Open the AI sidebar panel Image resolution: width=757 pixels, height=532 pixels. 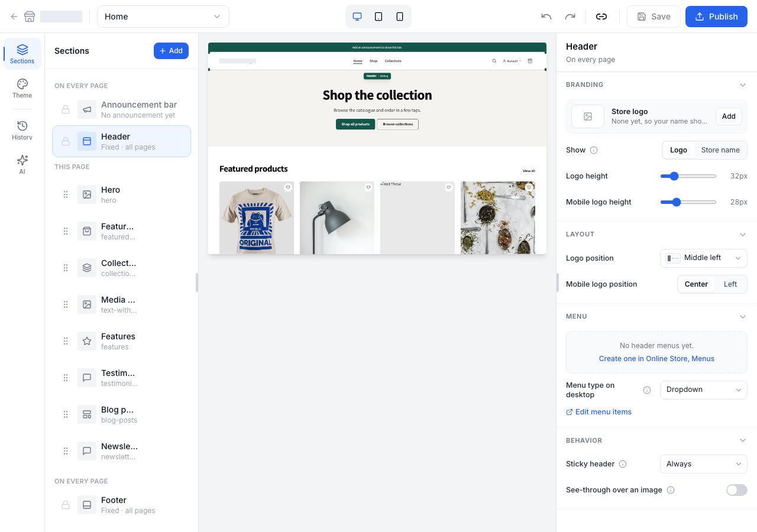coord(22,164)
